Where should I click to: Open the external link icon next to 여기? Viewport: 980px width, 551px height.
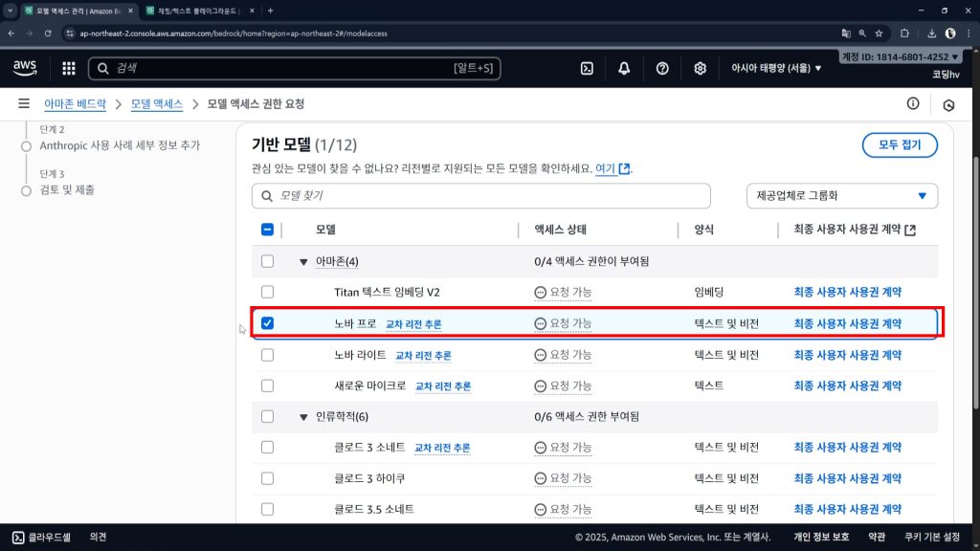click(624, 168)
